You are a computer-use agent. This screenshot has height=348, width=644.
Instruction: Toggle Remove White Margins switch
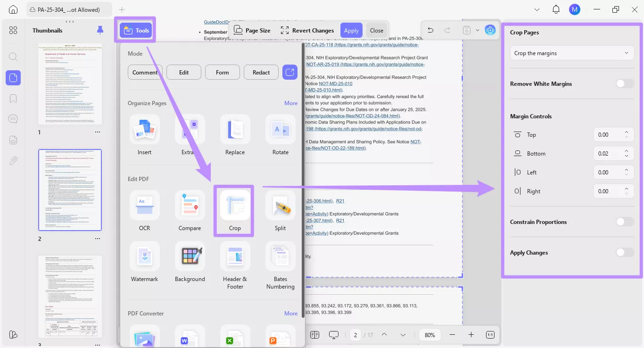click(625, 83)
